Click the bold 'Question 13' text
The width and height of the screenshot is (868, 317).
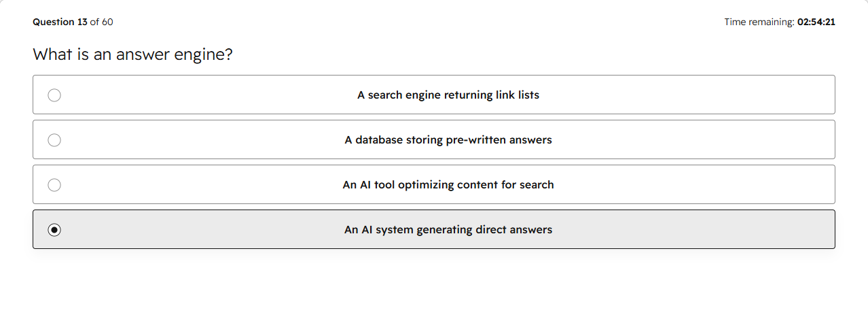(60, 22)
